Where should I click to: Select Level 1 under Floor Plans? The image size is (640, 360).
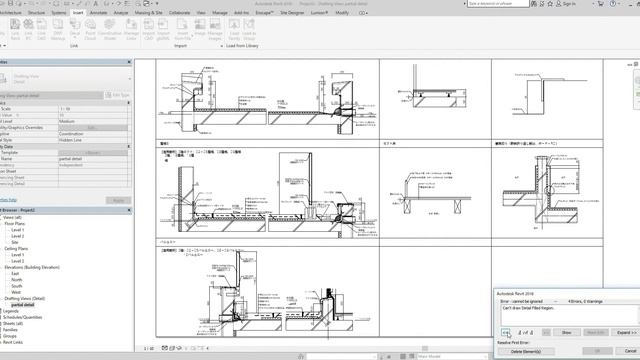pyautogui.click(x=18, y=230)
